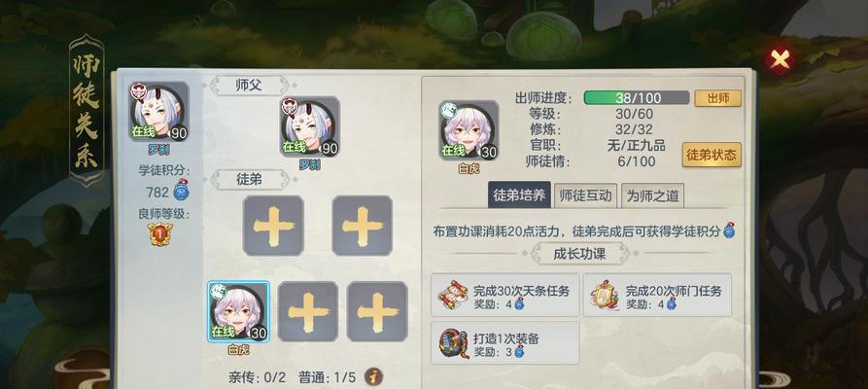This screenshot has width=868, height=389.
Task: Switch to the 师徒互动 tab
Action: pos(586,195)
